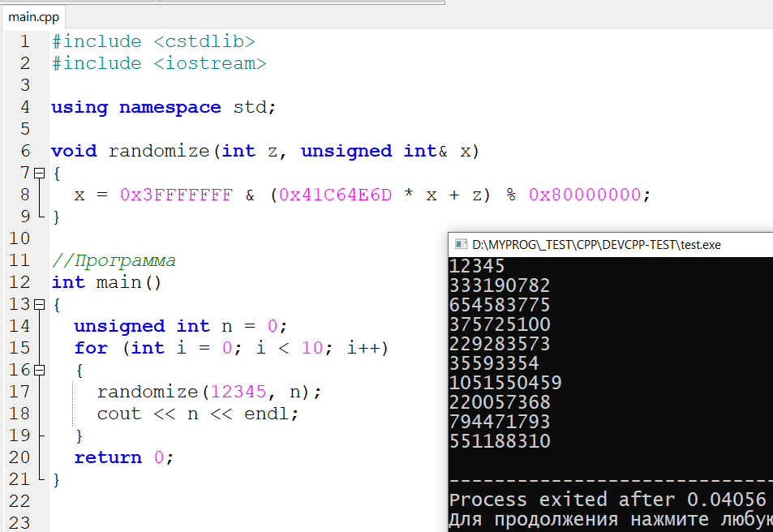Screen dimensions: 773x532
Task: Click console output value 35593354
Action: click(494, 363)
